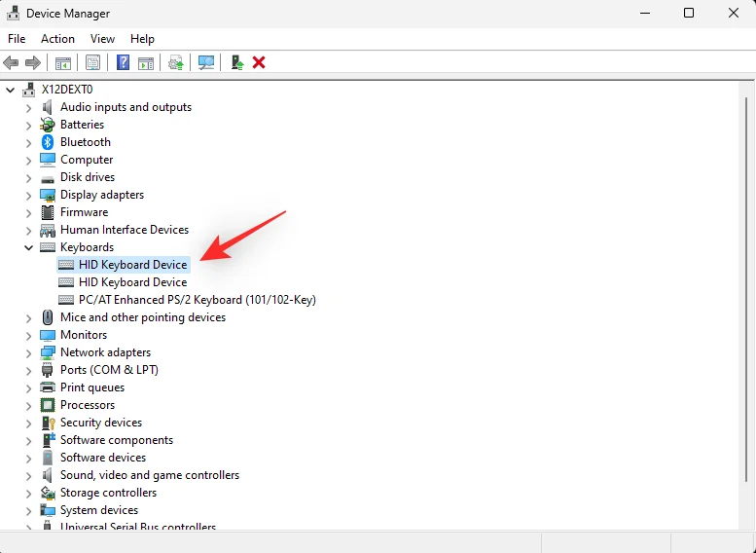Screen dimensions: 756x553
Task: Expand Mice and other pointing devices
Action: pyautogui.click(x=29, y=317)
